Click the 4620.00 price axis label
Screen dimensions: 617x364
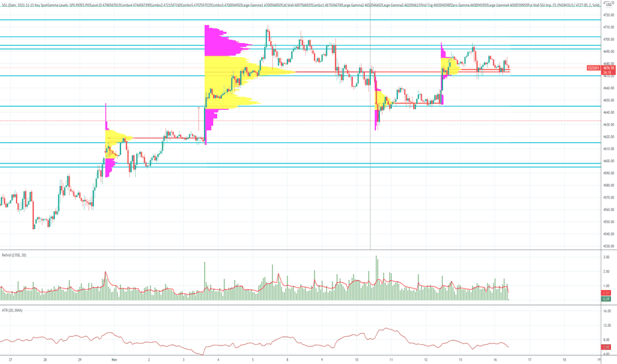click(608, 137)
